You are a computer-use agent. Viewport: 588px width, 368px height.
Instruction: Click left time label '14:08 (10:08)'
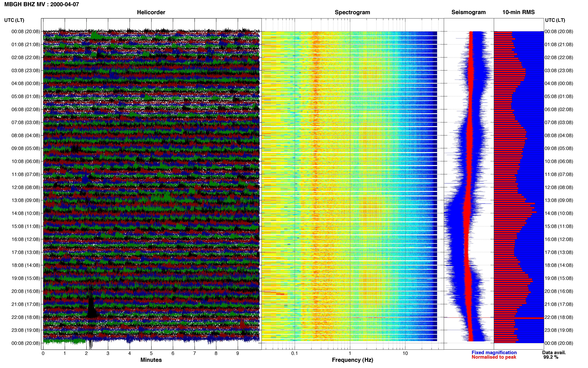point(26,213)
